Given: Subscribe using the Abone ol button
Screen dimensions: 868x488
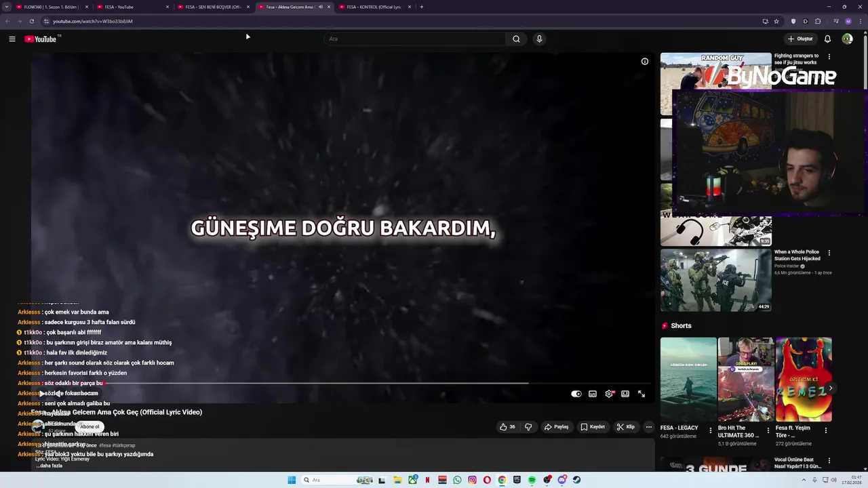Looking at the screenshot, I should 89,426.
